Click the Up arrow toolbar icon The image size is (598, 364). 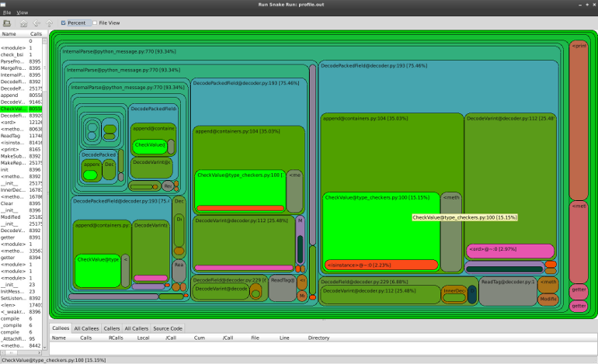point(49,23)
